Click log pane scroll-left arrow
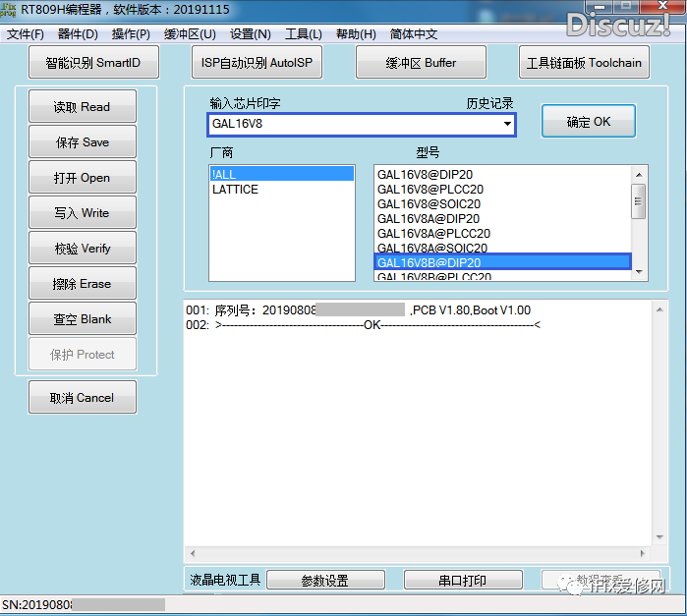Image resolution: width=687 pixels, height=616 pixels. [193, 553]
